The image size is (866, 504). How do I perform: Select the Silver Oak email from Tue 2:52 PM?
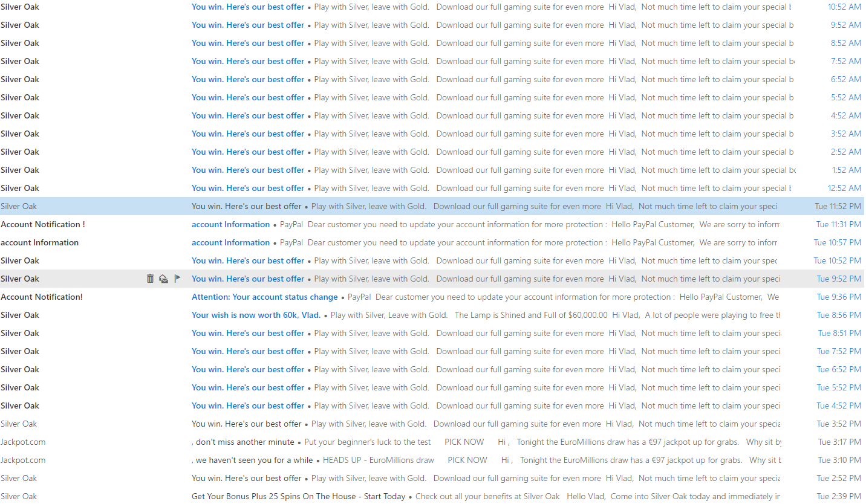point(433,478)
